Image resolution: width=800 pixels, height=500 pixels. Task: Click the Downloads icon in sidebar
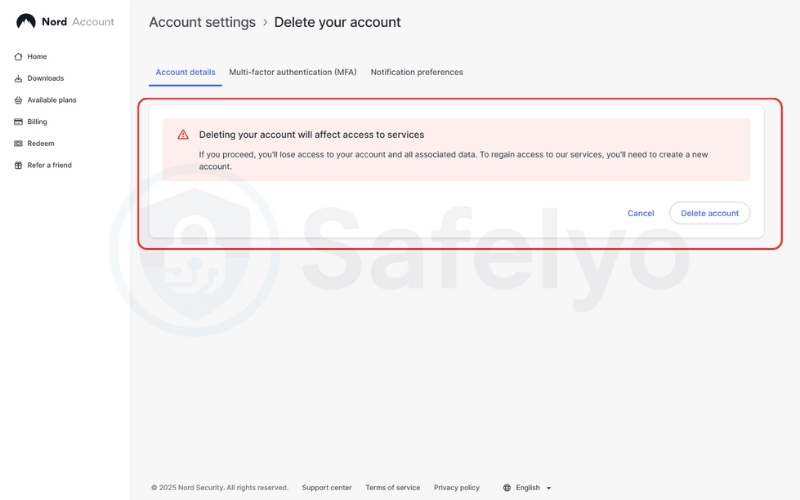click(x=18, y=78)
